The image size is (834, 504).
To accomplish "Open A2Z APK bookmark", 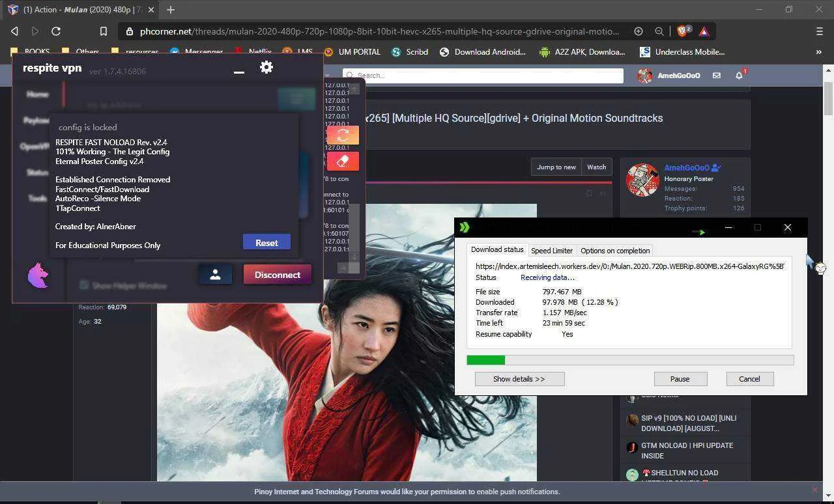I will click(x=582, y=52).
